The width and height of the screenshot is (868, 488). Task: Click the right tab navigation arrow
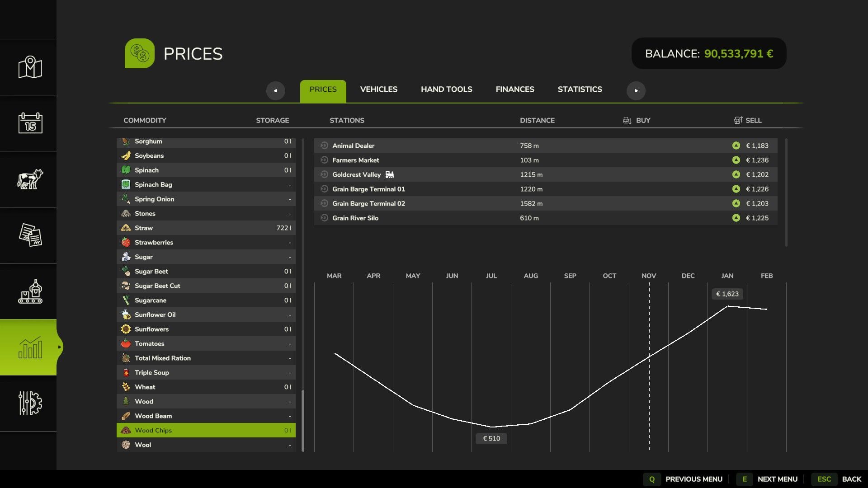(636, 90)
